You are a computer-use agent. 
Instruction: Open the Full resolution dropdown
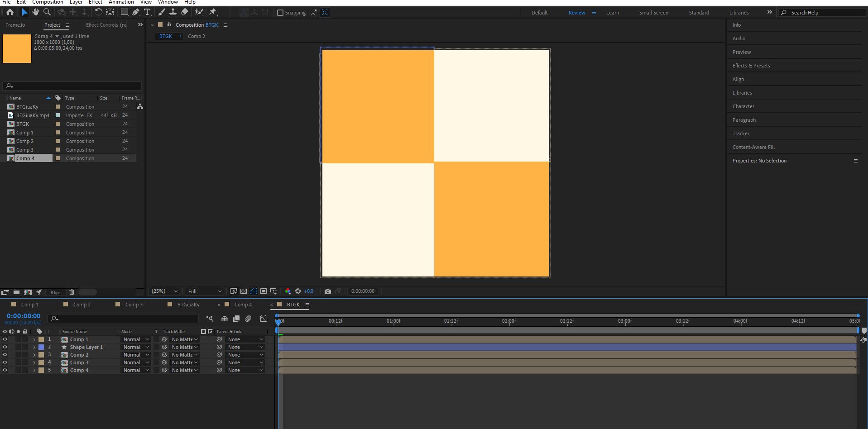(x=205, y=291)
